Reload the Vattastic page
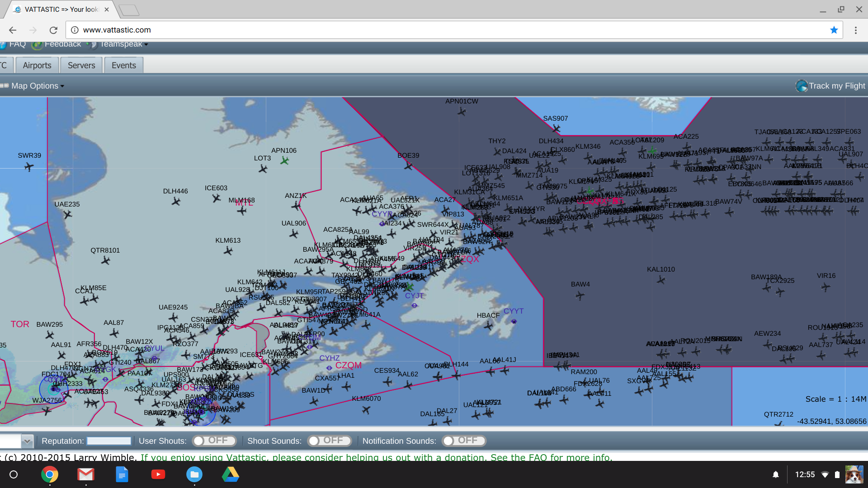Screen dimensions: 868x488 pyautogui.click(x=53, y=30)
